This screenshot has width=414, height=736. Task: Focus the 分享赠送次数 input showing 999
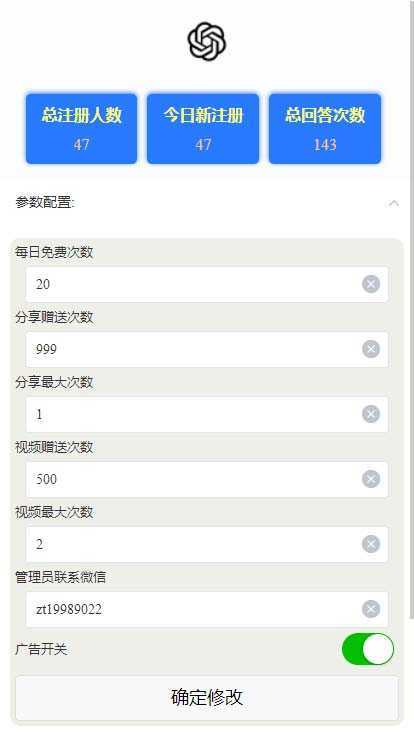pos(207,349)
